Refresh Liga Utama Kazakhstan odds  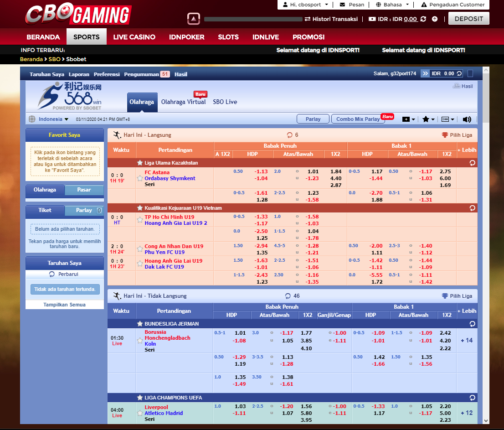pos(472,163)
